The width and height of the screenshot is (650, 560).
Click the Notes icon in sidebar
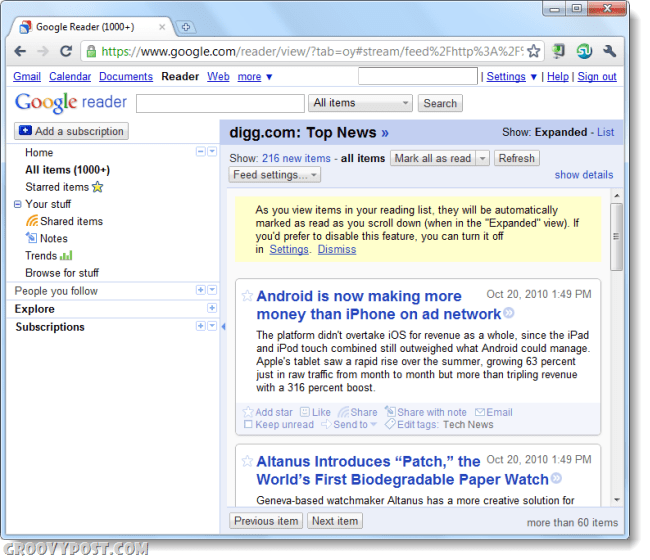pos(32,238)
